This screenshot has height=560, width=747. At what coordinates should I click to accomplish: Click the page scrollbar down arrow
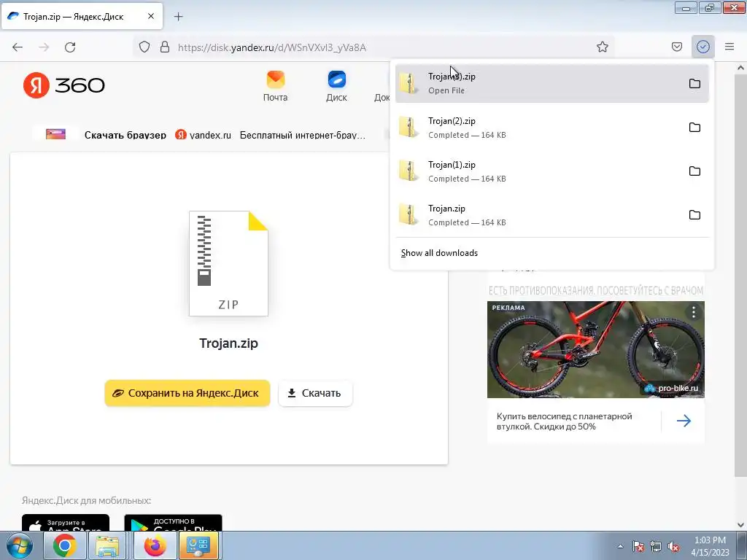pyautogui.click(x=741, y=525)
